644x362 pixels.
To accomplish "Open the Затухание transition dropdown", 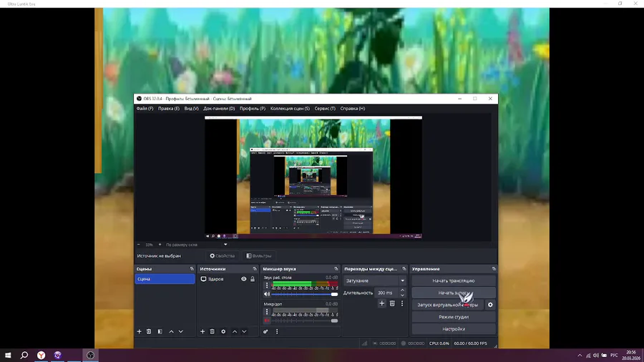I will 374,280.
